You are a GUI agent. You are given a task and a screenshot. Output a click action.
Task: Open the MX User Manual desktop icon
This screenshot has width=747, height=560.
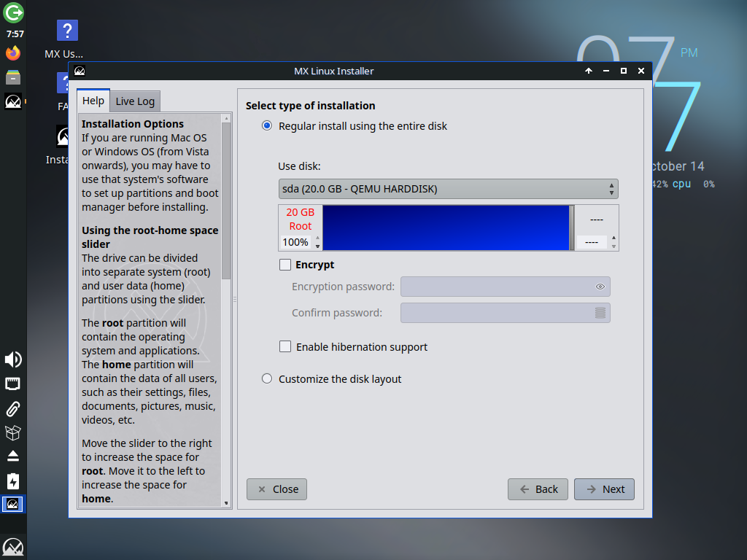point(67,39)
